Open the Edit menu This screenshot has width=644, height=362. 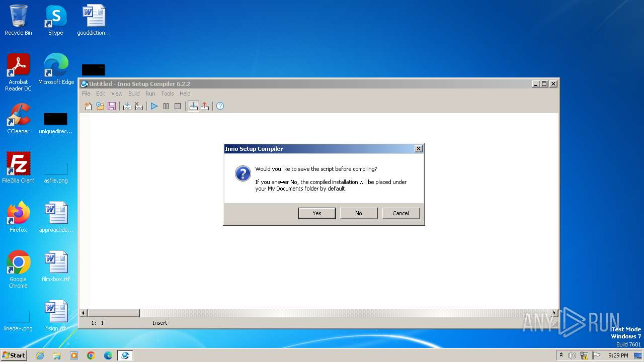(101, 94)
